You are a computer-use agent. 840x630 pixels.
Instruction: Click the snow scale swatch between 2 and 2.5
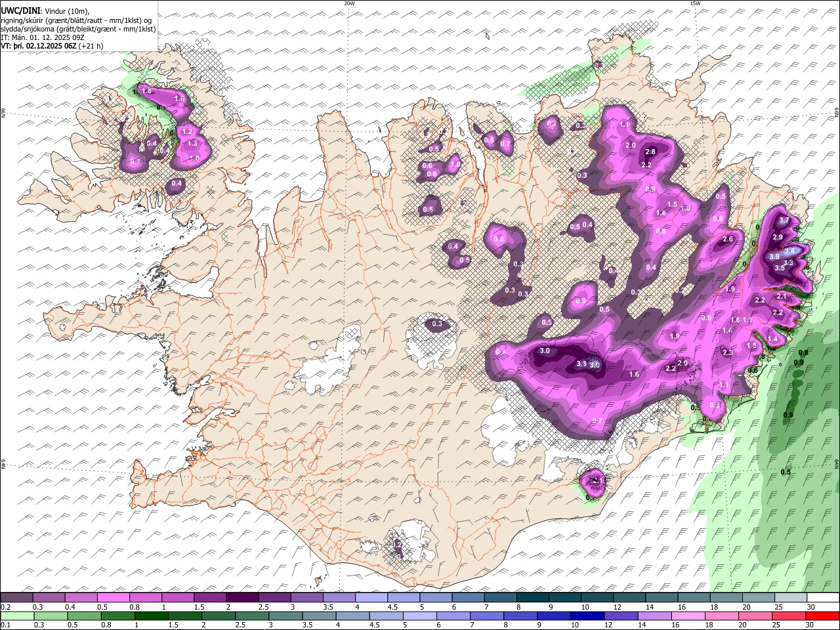[241, 598]
